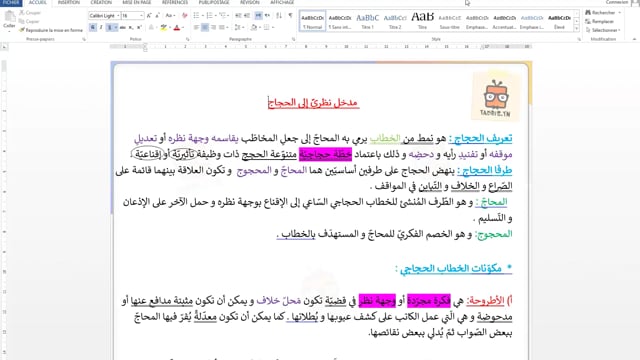Click the shading paint bucket icon
The width and height of the screenshot is (640, 360).
pos(253,27)
